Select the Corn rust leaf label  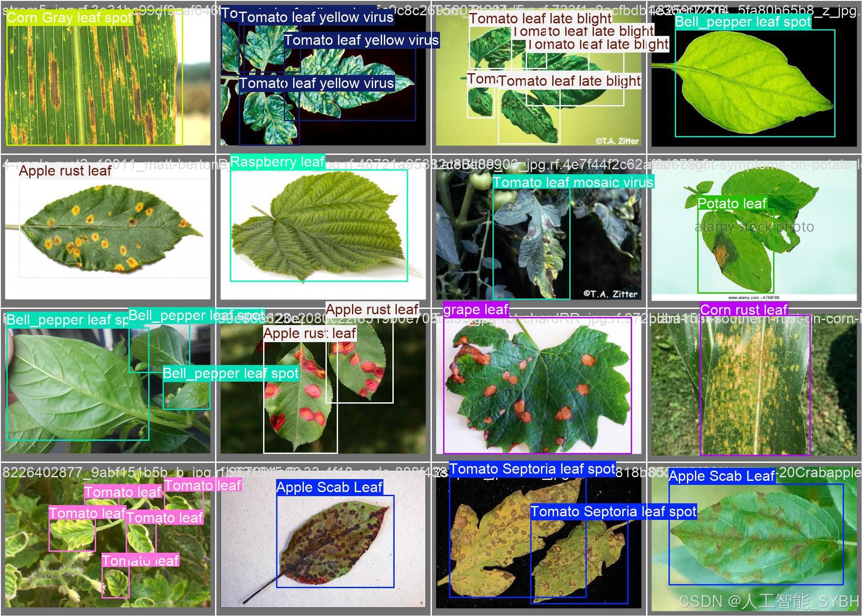point(743,310)
